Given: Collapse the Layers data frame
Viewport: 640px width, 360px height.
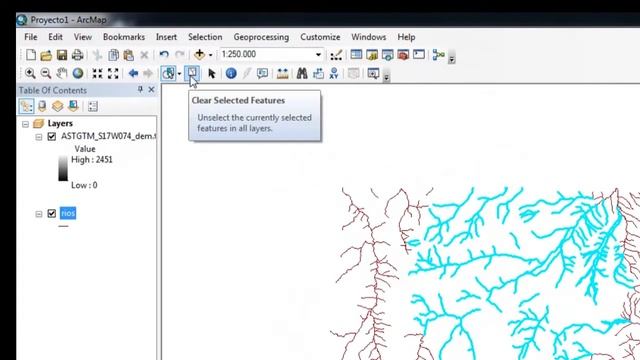Looking at the screenshot, I should coord(25,124).
